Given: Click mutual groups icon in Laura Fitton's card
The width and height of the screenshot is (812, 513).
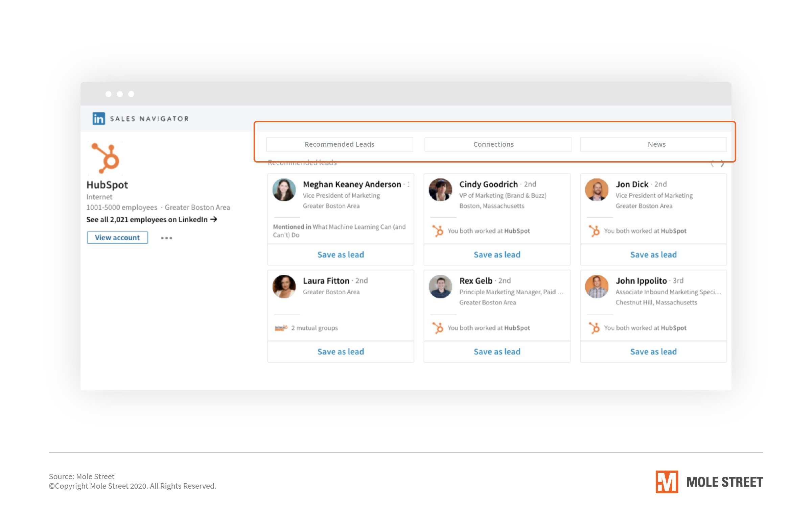Looking at the screenshot, I should point(281,328).
